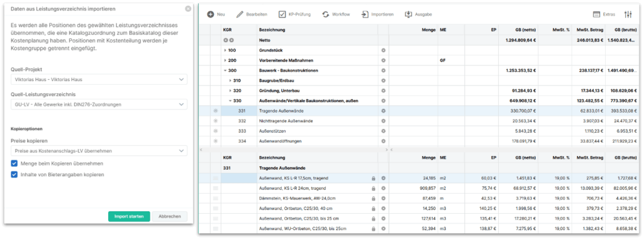This screenshot has width=644, height=239.
Task: Open the Workflow toolbar item
Action: click(325, 14)
